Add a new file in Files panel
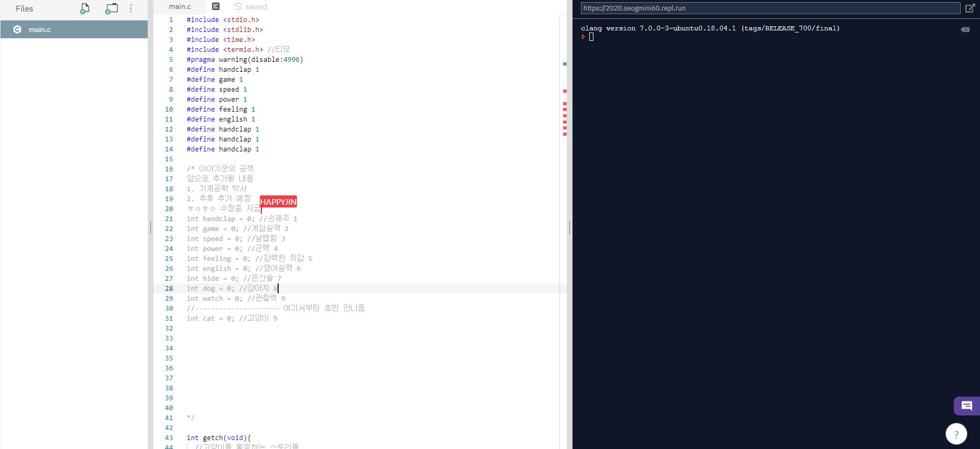Viewport: 980px width, 449px height. 84,9
